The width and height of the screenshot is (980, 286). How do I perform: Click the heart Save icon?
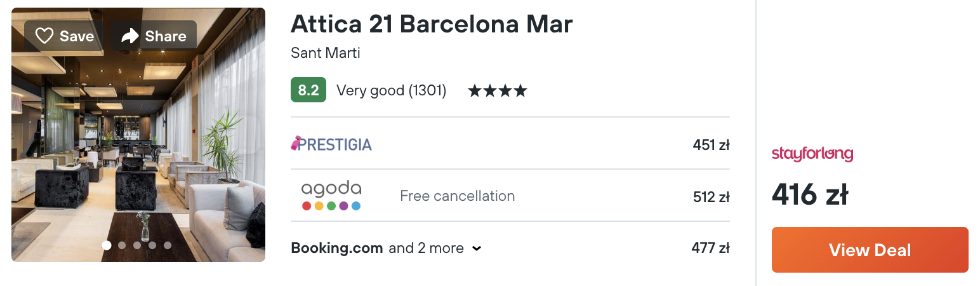pos(44,36)
